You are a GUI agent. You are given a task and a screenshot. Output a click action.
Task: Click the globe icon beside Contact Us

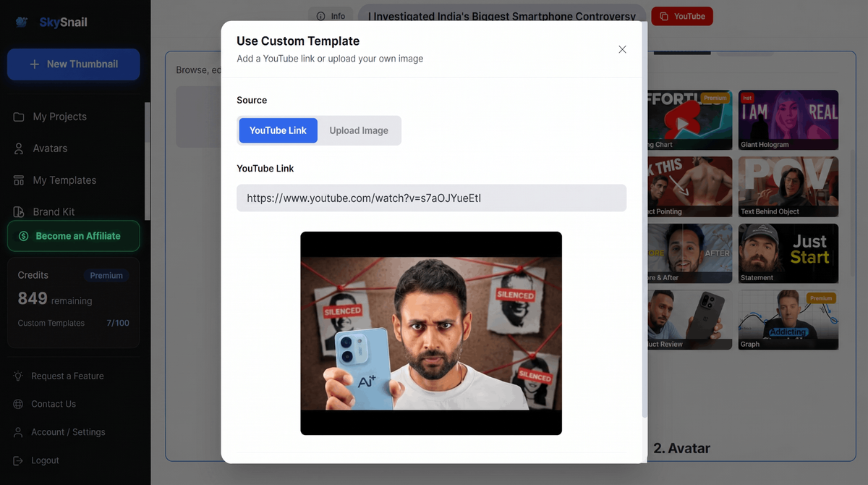click(x=18, y=404)
